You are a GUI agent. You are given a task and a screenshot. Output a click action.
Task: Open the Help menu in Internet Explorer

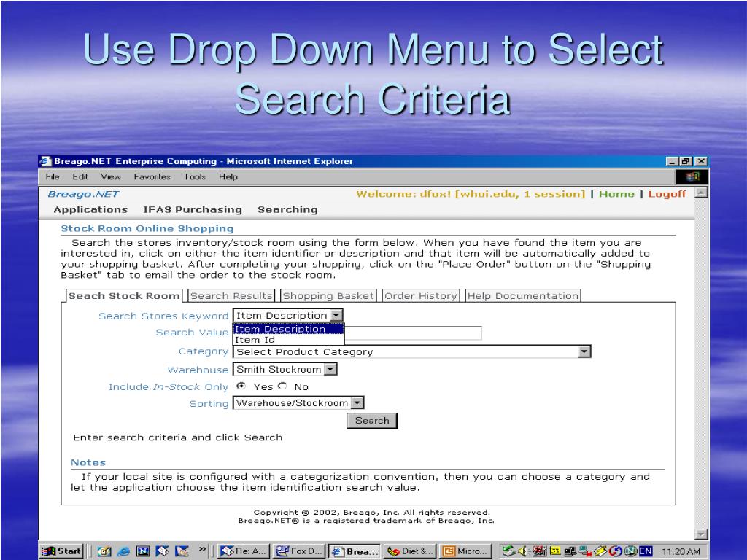tap(228, 176)
